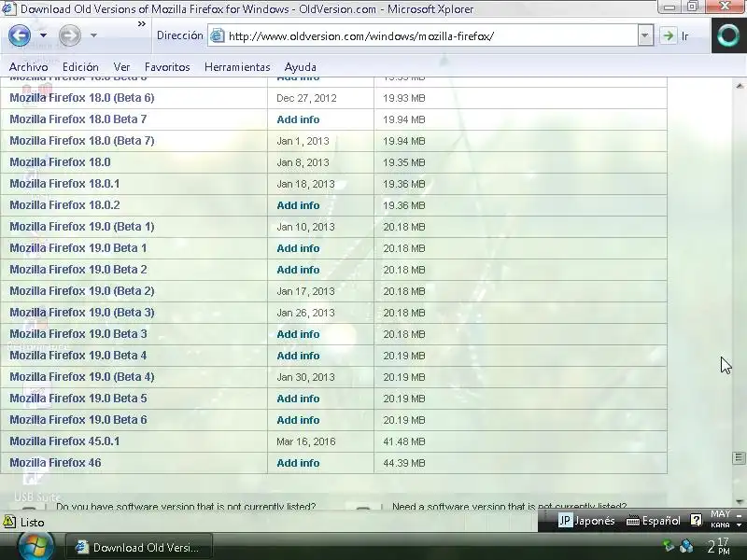This screenshot has width=747, height=560.
Task: Open Mozilla Firefox 19.0 (Beta 4) link
Action: coord(82,377)
